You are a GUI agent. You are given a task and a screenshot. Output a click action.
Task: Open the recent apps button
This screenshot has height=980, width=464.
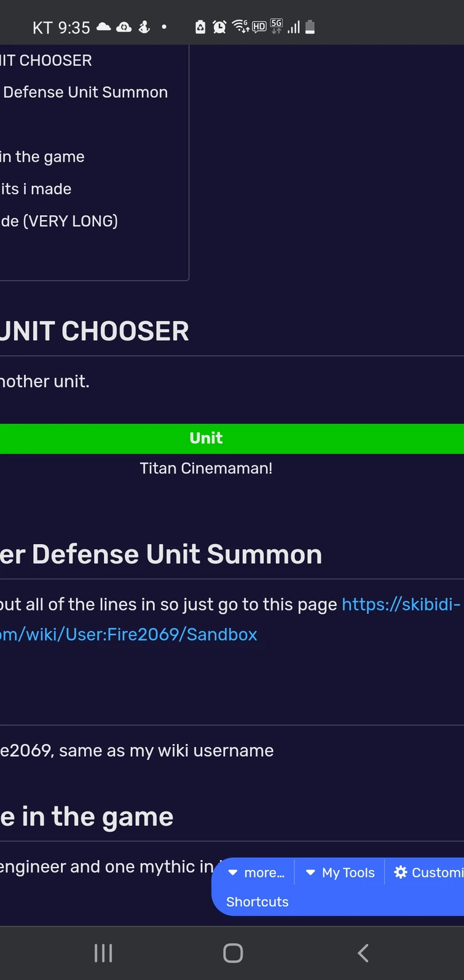[103, 953]
